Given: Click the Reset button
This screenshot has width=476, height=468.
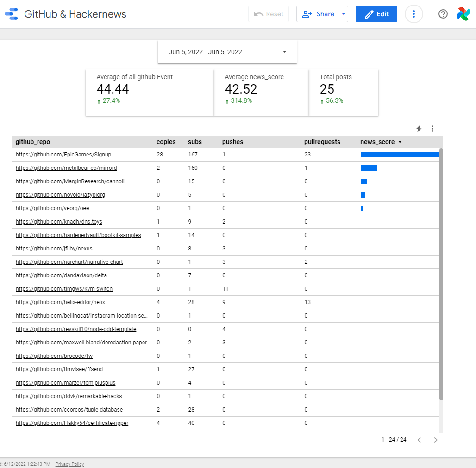Looking at the screenshot, I should click(x=269, y=14).
